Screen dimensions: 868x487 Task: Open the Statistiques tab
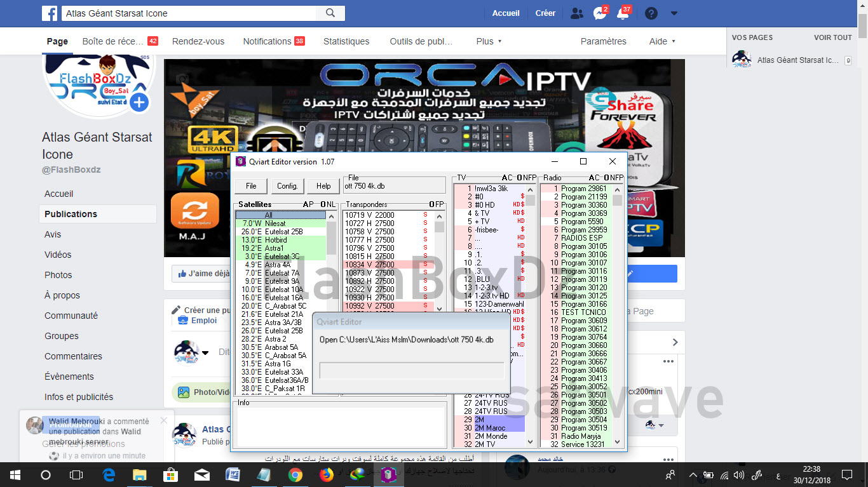pyautogui.click(x=346, y=41)
